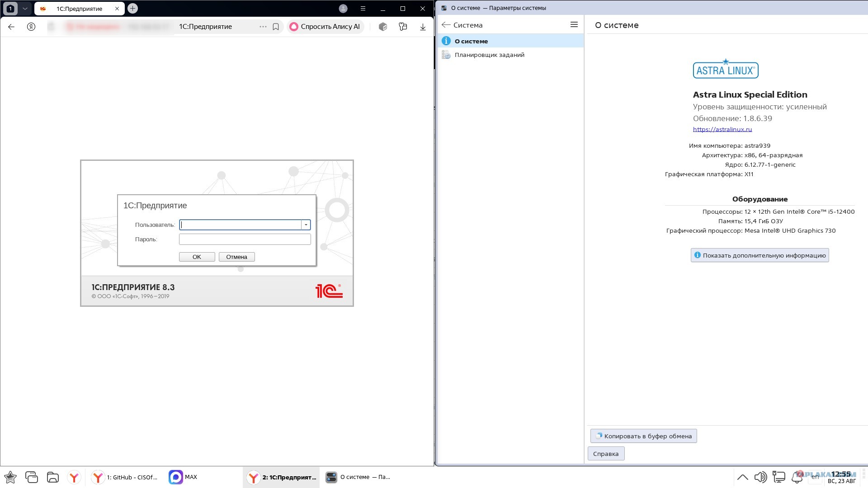Click the computer name astra939
868x488 pixels.
(x=757, y=145)
